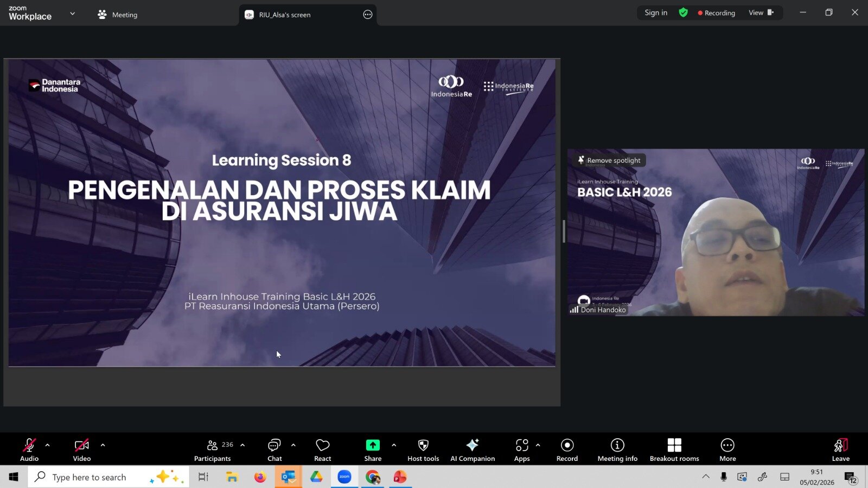
Task: Unmute the microphone Audio button
Action: coord(29,450)
